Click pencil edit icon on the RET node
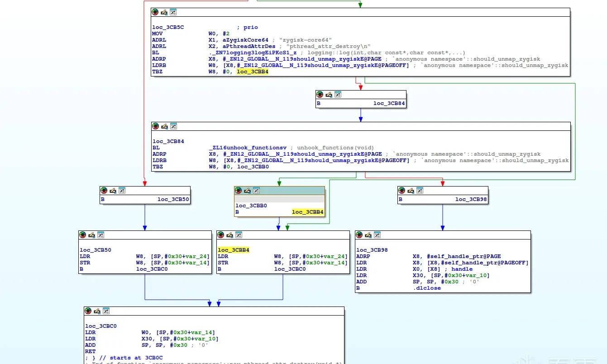The width and height of the screenshot is (607, 364). [97, 311]
